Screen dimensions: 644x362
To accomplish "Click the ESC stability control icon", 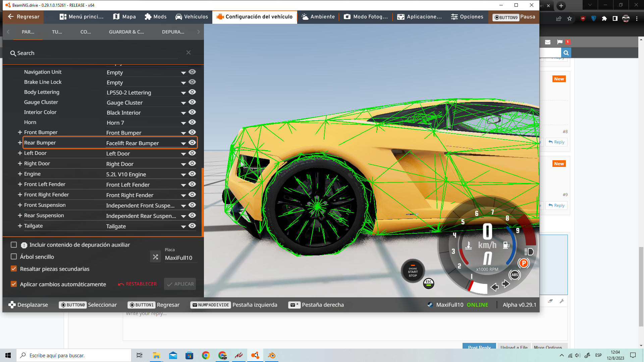I will click(429, 284).
